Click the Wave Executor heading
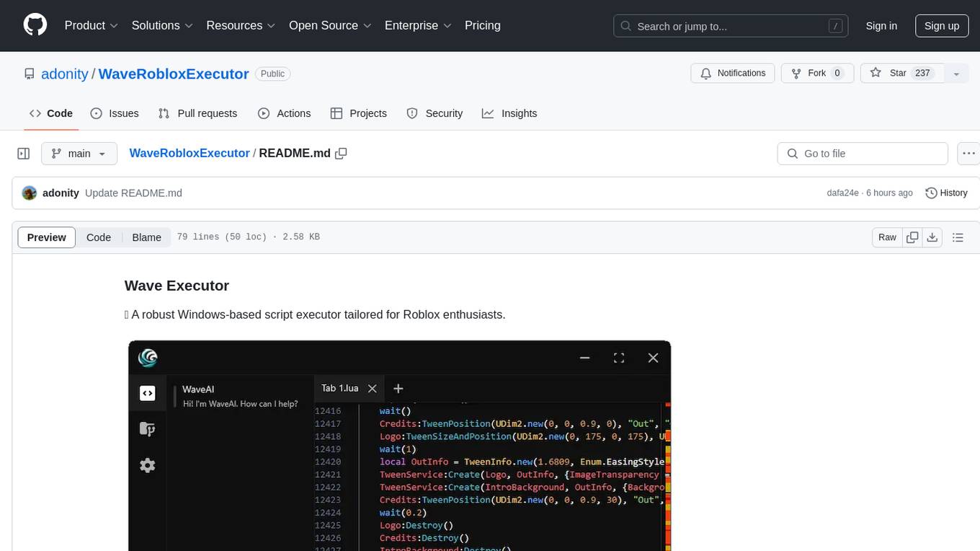The width and height of the screenshot is (980, 551). point(177,286)
